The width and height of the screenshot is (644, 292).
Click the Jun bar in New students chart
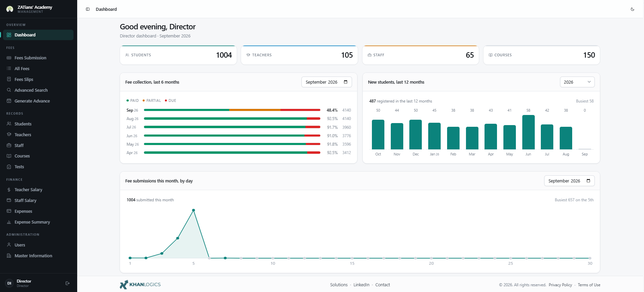[x=528, y=132]
